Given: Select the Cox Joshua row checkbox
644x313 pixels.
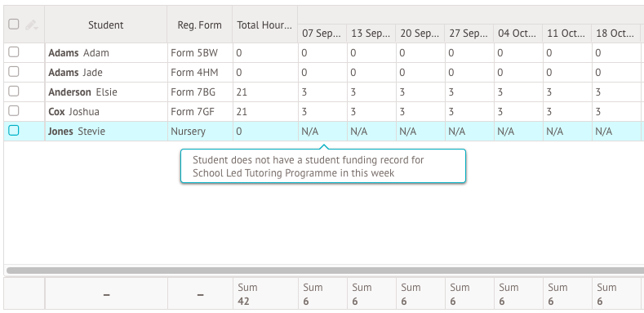Looking at the screenshot, I should click(x=14, y=110).
